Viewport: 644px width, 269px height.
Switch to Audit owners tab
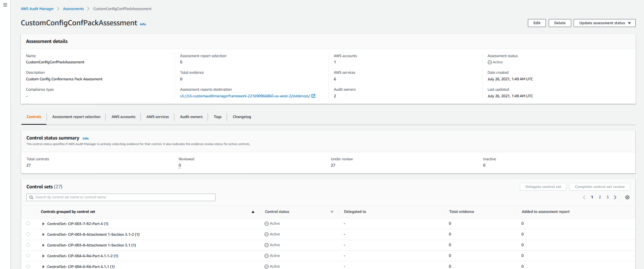[191, 117]
